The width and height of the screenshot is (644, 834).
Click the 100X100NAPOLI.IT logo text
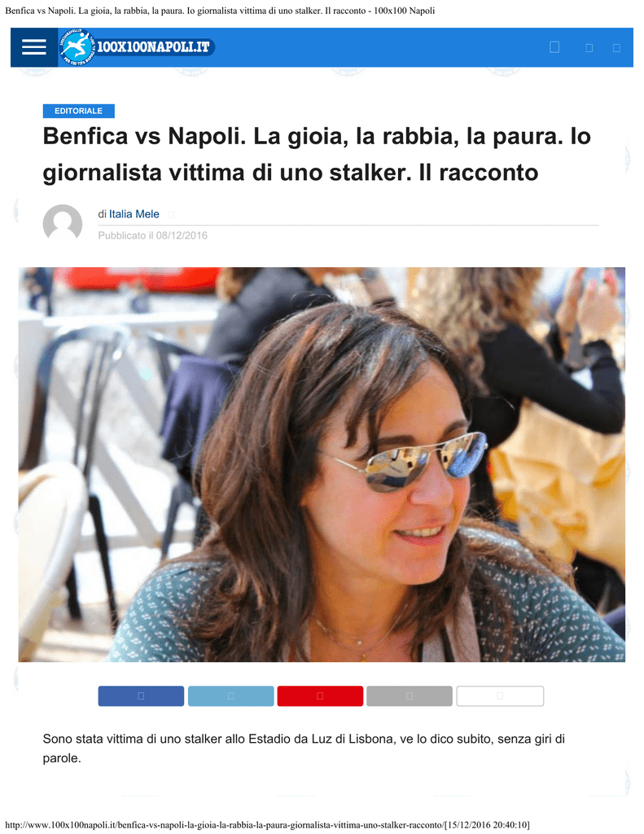click(x=154, y=46)
